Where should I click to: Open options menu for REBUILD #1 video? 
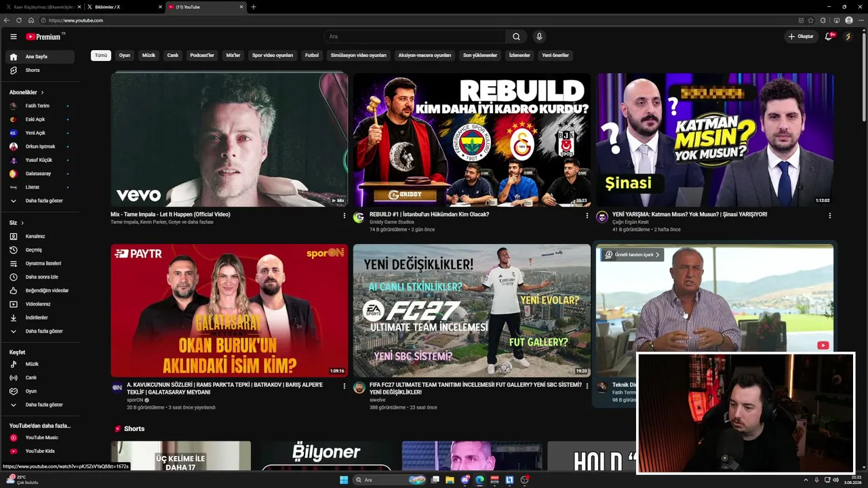tap(587, 216)
